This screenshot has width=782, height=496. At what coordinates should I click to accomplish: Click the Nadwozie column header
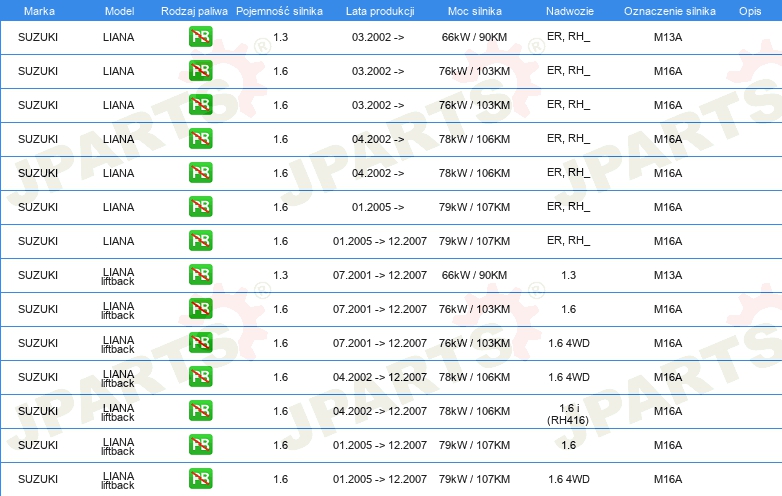(570, 11)
